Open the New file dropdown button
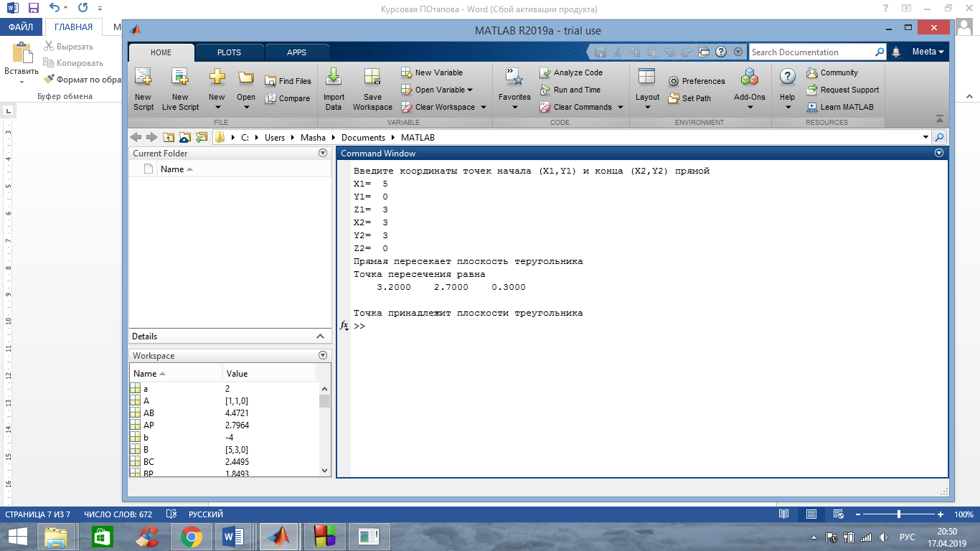This screenshot has height=551, width=980. coord(217,89)
